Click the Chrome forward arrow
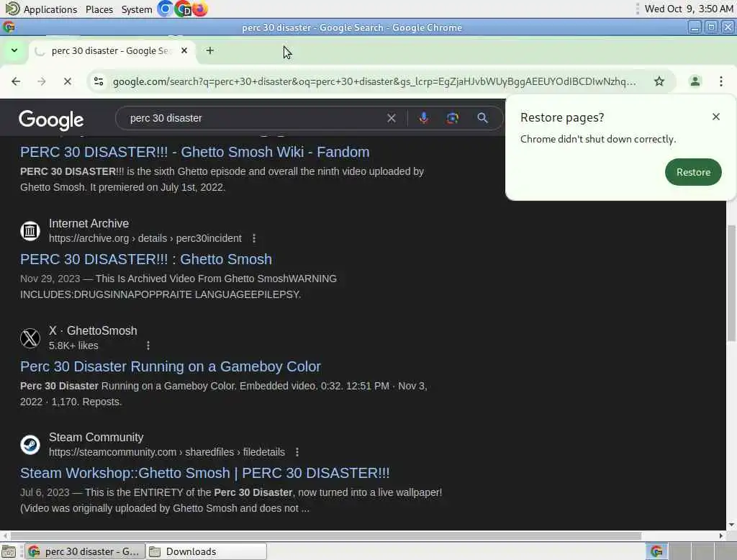Viewport: 737px width, 560px height. [x=42, y=81]
